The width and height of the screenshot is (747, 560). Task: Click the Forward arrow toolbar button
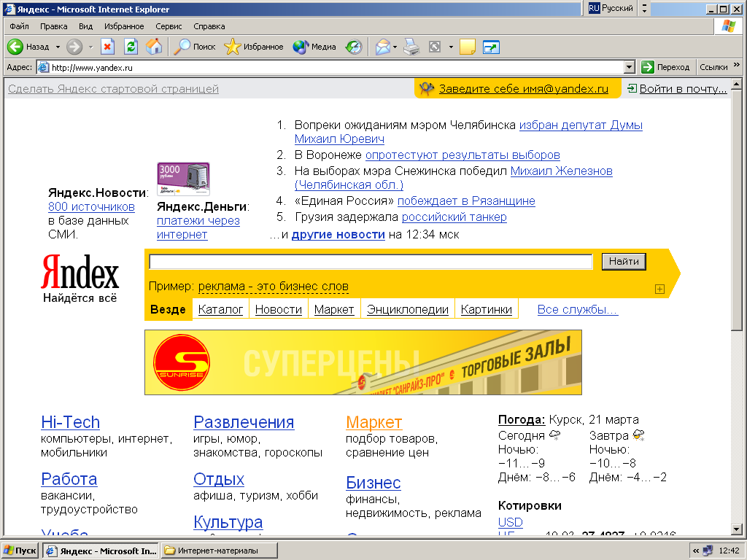click(x=74, y=47)
